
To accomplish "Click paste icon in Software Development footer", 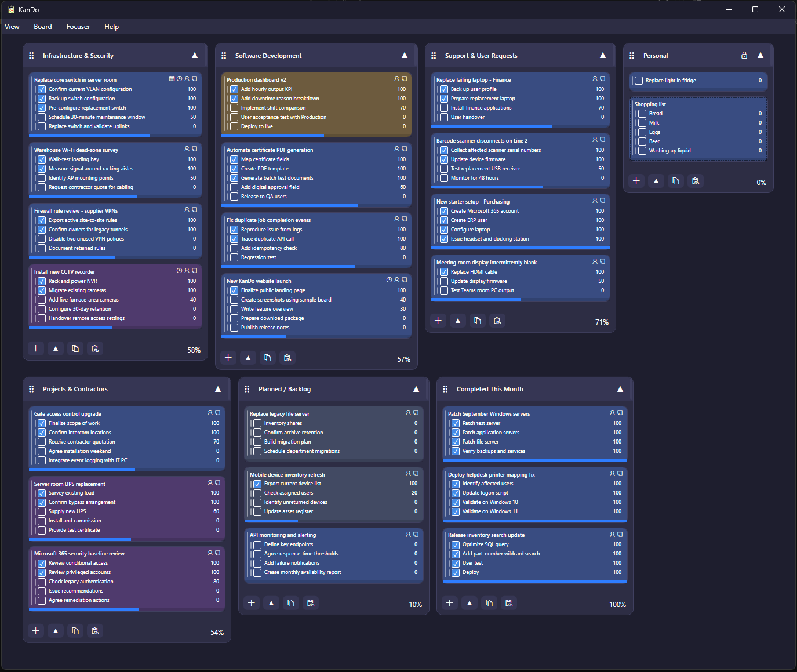I will pos(287,358).
